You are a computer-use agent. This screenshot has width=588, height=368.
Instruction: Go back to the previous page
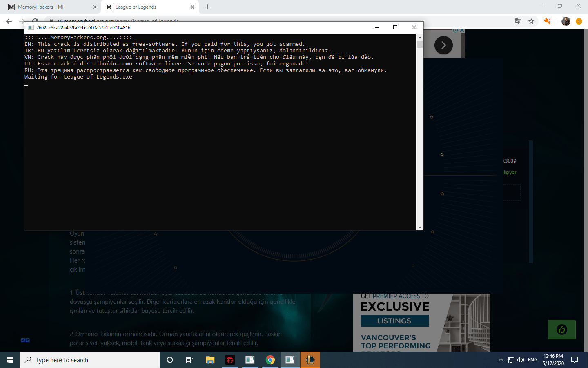tap(9, 21)
